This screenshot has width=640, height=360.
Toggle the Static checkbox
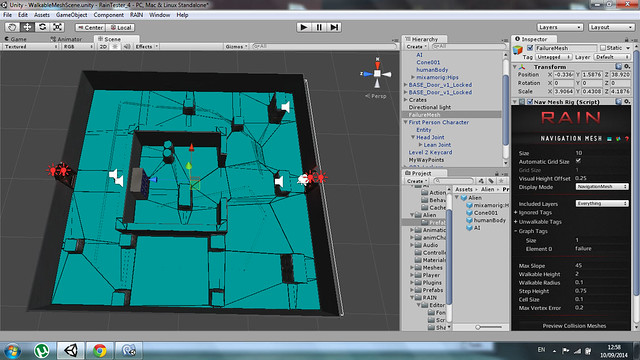pyautogui.click(x=603, y=48)
